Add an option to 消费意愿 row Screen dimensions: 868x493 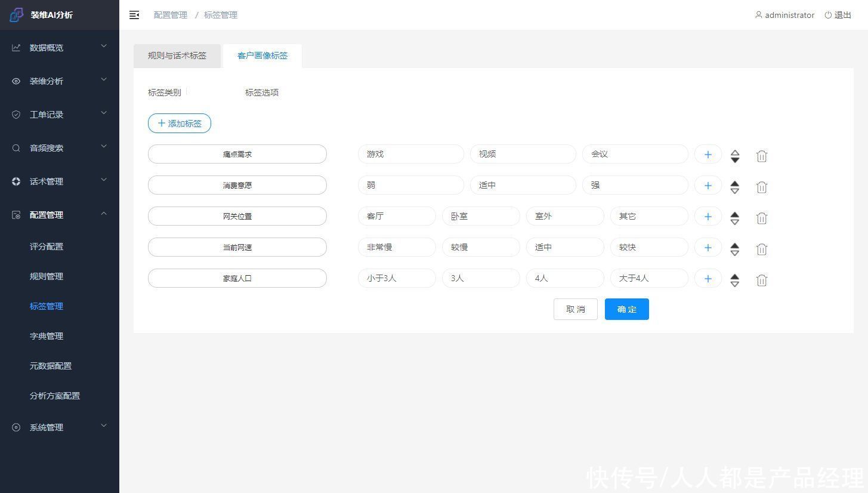point(708,185)
